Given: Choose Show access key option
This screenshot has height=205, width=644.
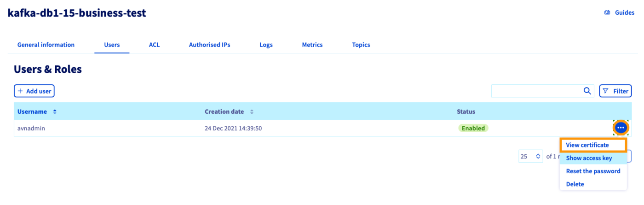Looking at the screenshot, I should (x=593, y=158).
